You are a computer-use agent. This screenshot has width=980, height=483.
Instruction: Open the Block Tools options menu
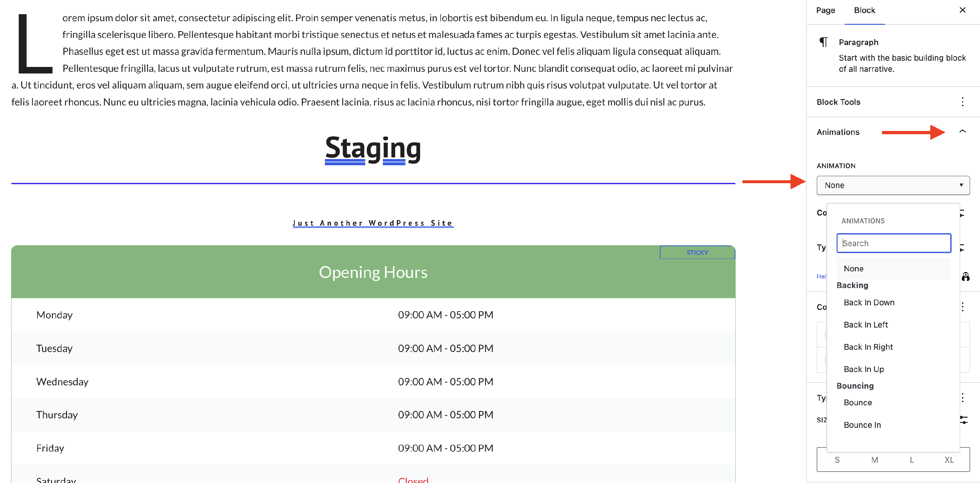962,102
